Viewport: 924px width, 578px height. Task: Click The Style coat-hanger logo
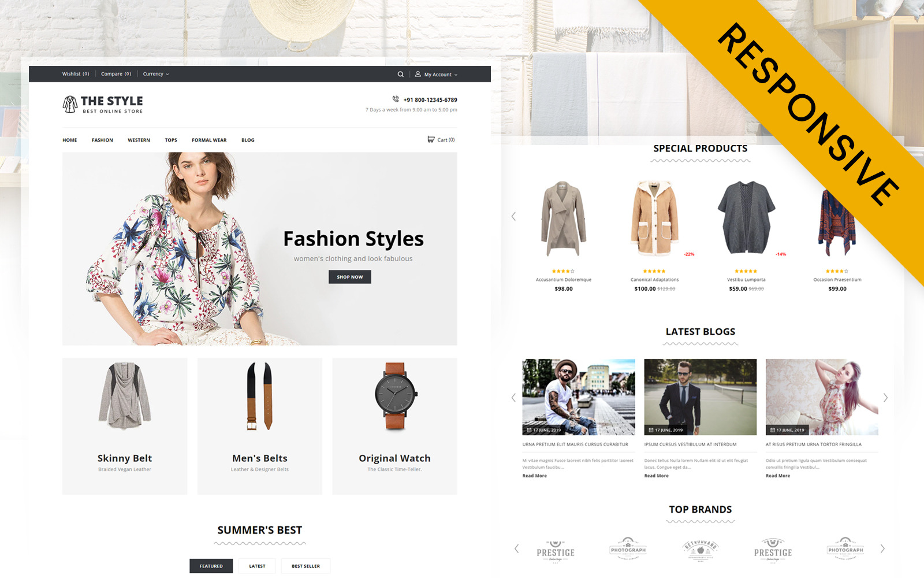pyautogui.click(x=69, y=105)
